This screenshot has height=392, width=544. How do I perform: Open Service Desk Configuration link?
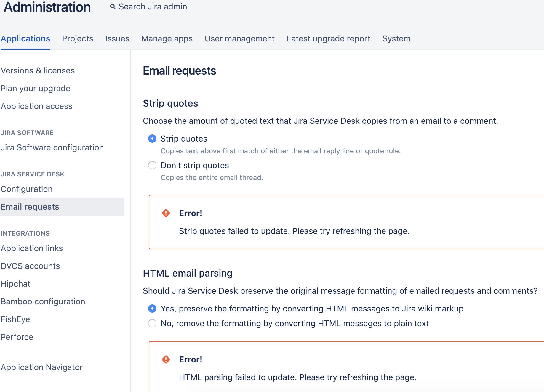(27, 189)
